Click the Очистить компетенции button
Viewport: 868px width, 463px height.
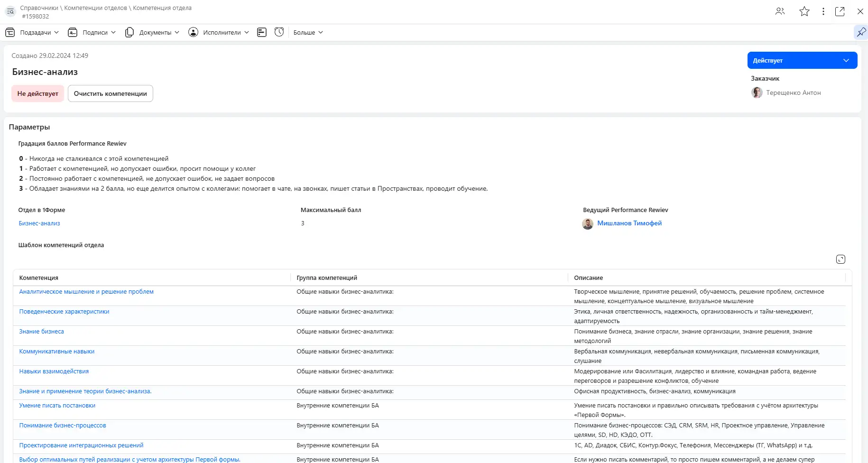tap(111, 93)
